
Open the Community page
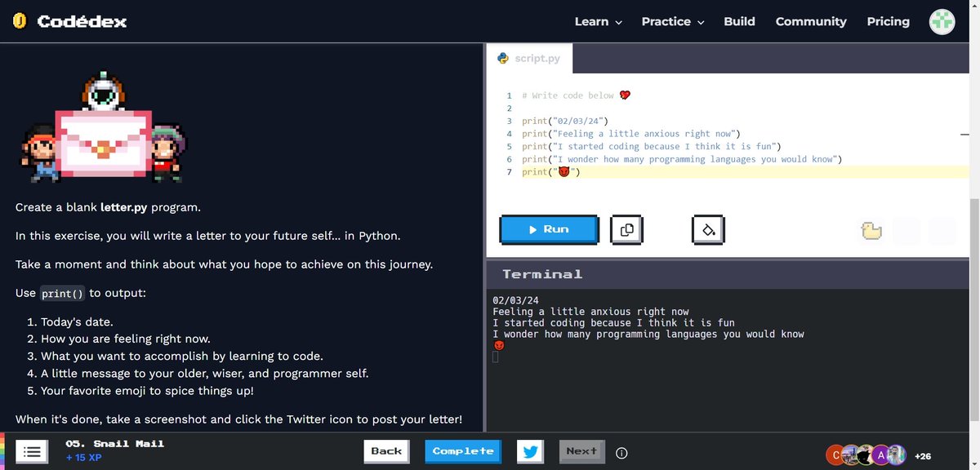(x=811, y=22)
